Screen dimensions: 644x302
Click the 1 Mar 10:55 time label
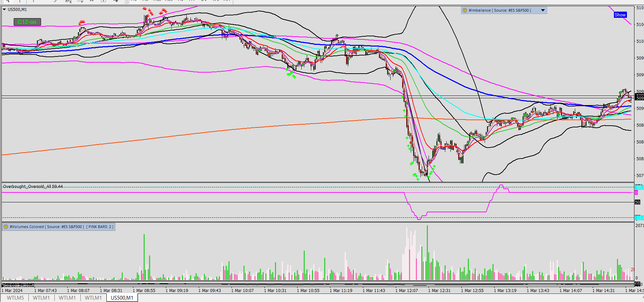click(308, 290)
